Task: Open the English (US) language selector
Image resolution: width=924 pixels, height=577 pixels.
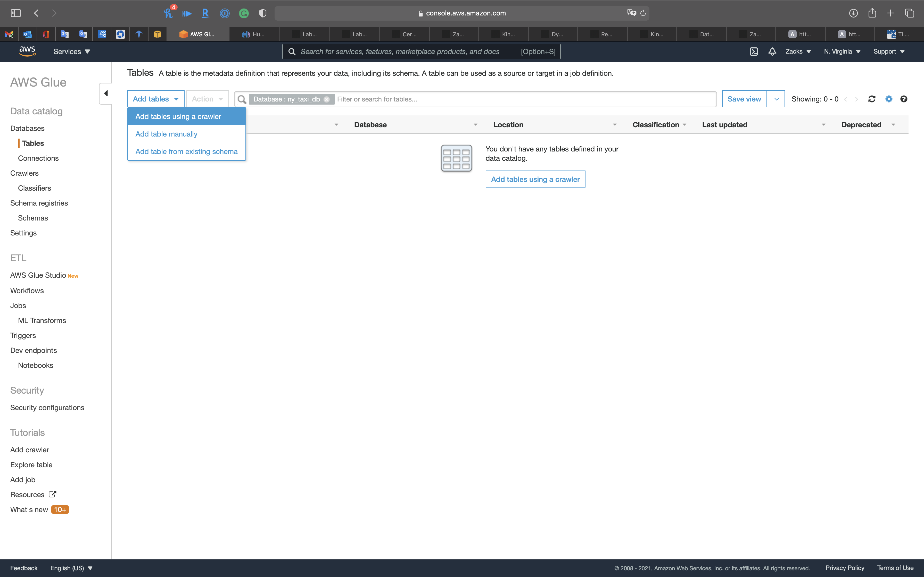Action: point(71,568)
